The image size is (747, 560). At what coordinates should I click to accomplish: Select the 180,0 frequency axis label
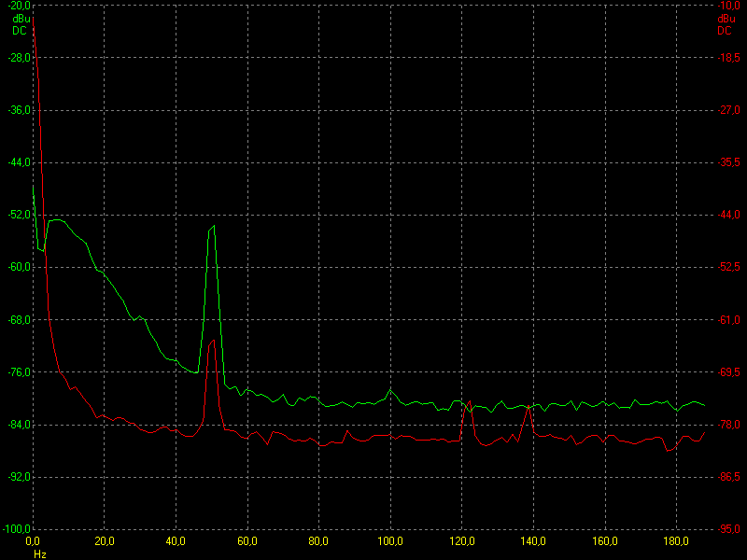pyautogui.click(x=676, y=541)
